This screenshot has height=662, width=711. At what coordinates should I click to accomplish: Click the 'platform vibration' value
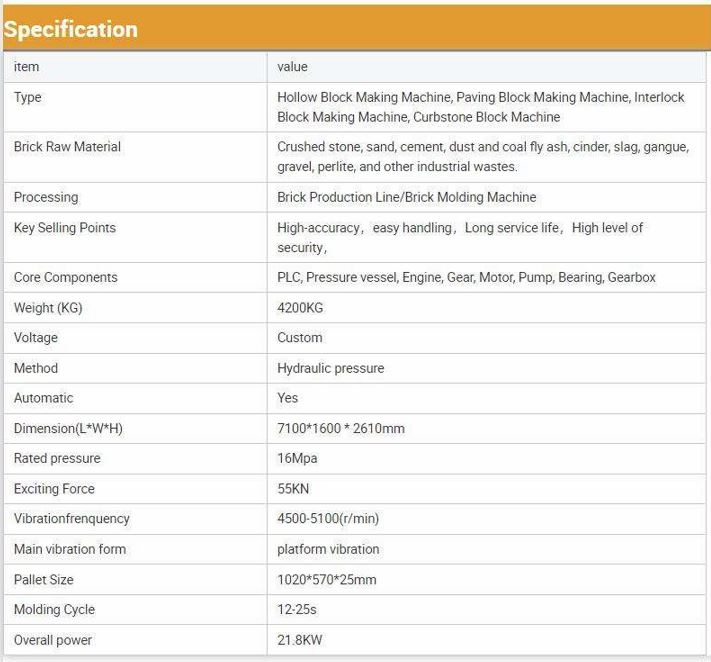pos(328,549)
